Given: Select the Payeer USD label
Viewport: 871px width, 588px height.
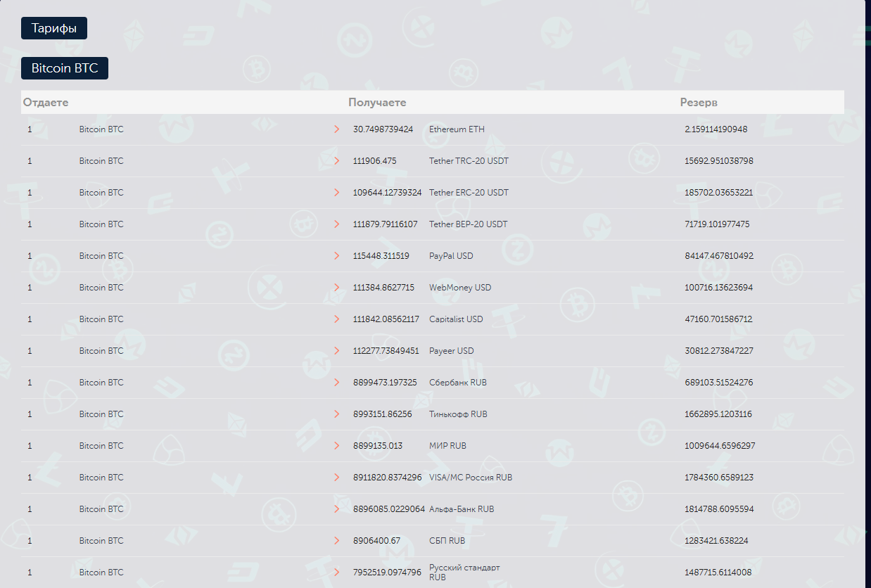Looking at the screenshot, I should pos(452,351).
